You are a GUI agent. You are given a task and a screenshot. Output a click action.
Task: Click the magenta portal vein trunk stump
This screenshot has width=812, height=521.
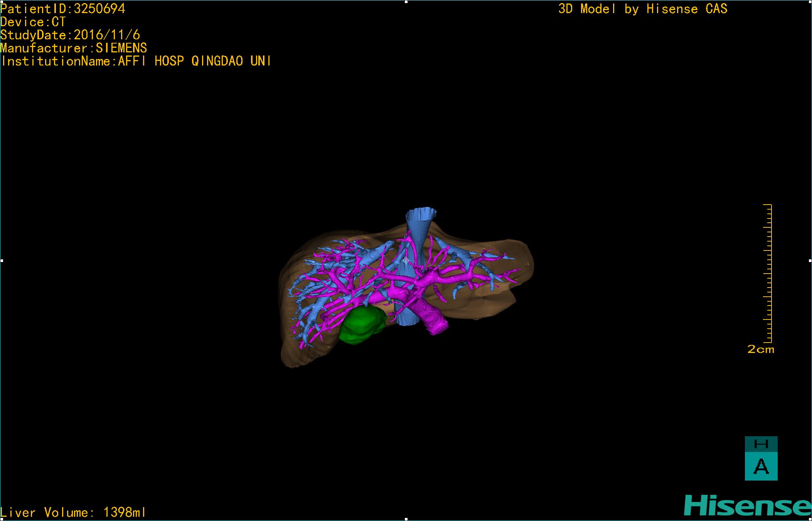point(436,324)
